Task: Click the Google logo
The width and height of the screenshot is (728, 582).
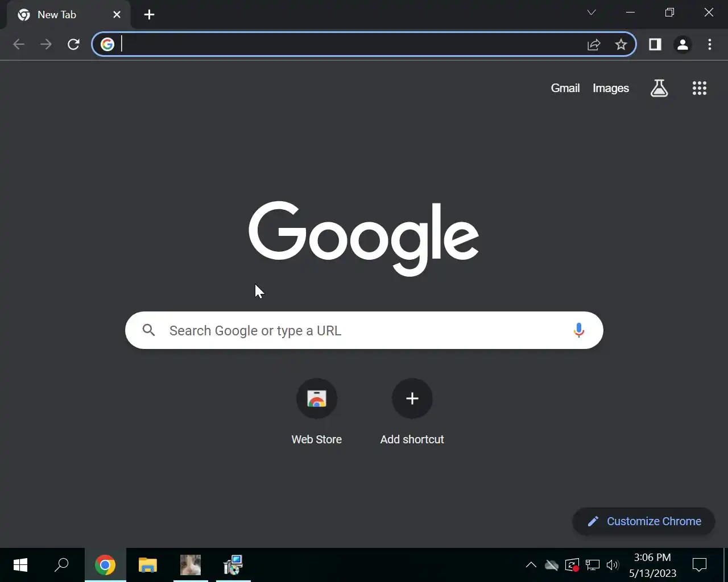Action: 363,238
